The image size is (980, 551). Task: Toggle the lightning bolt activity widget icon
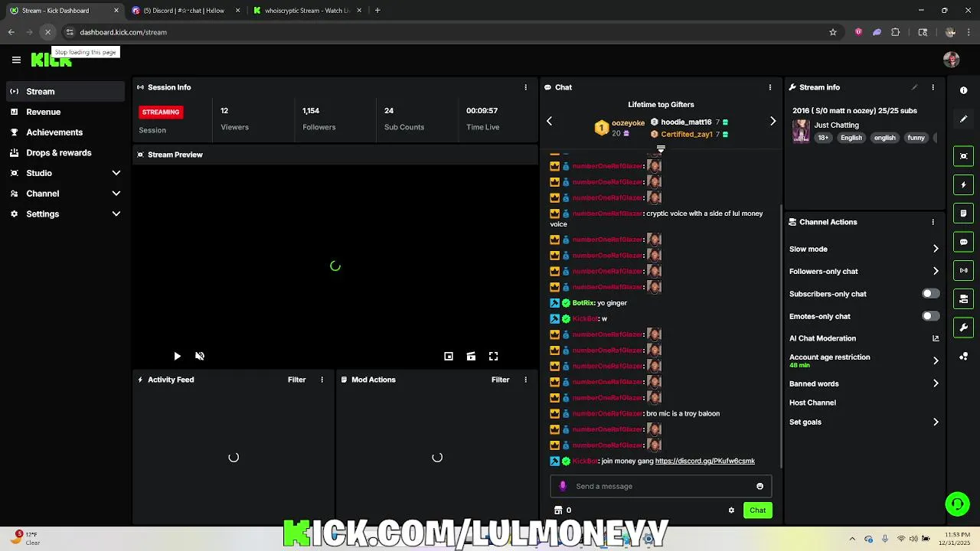click(x=963, y=184)
